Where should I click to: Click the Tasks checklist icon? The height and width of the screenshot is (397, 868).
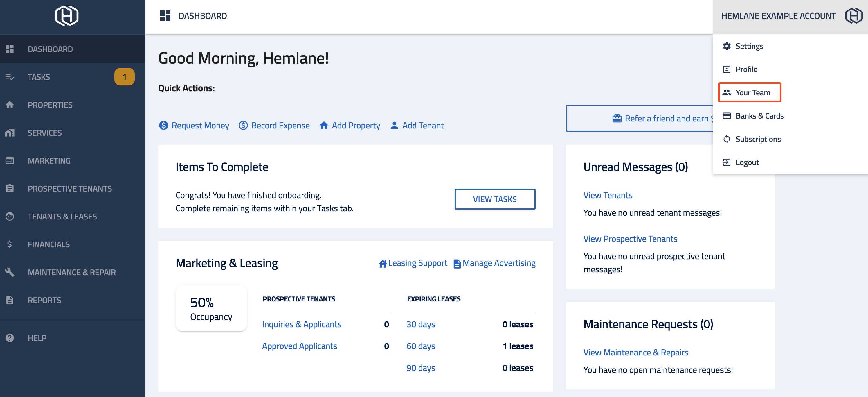pos(10,77)
